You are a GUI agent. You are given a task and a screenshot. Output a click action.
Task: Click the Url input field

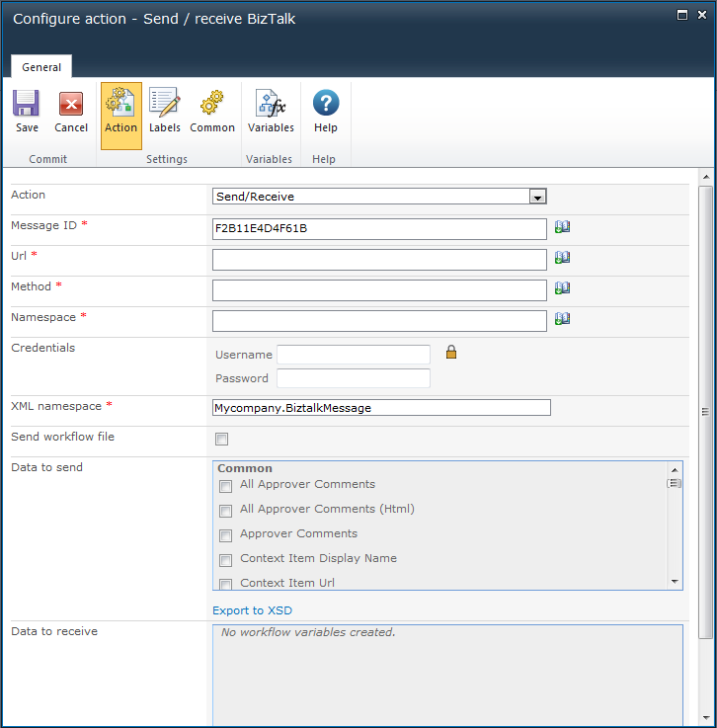tap(379, 260)
